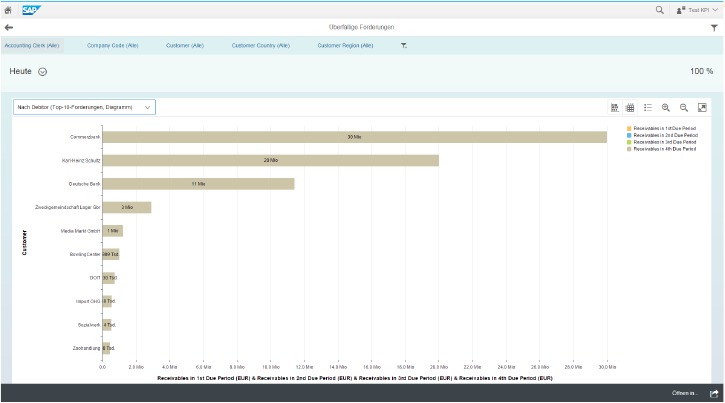The image size is (725, 403).
Task: Select the Accounting Clerk (Alle) filter tab
Action: (x=33, y=45)
